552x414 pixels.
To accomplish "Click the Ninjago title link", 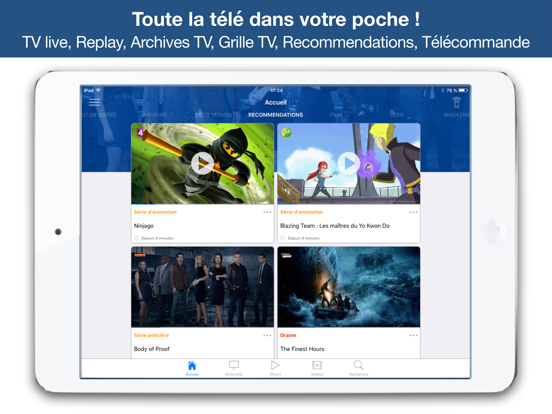I will (x=144, y=226).
